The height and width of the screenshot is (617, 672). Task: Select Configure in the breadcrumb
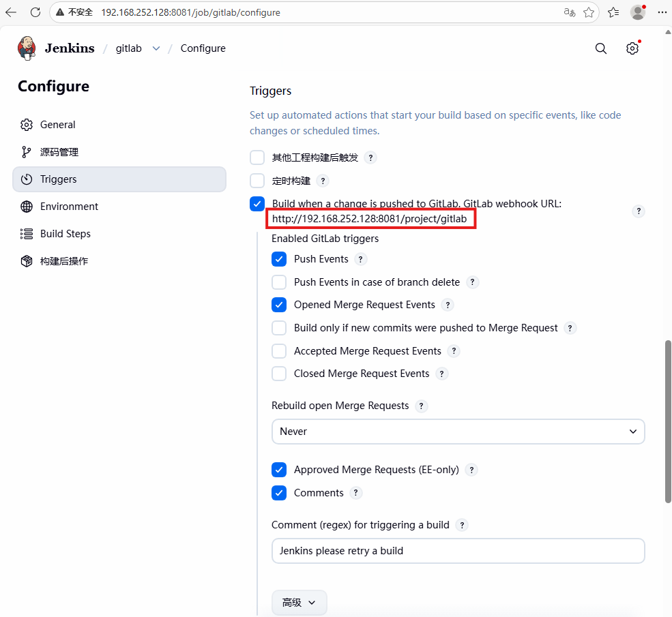202,48
